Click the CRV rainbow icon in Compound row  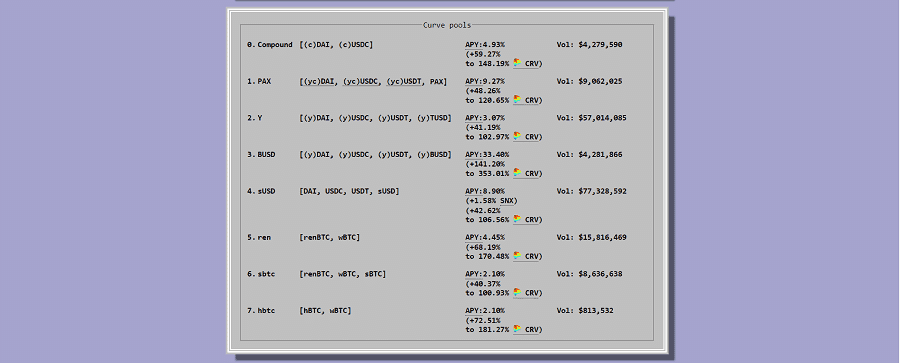(517, 63)
